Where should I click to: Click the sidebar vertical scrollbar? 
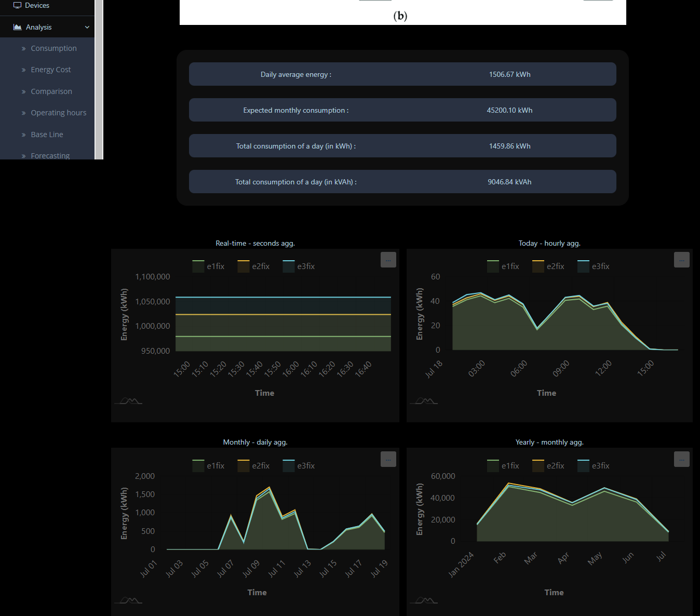pos(99,78)
